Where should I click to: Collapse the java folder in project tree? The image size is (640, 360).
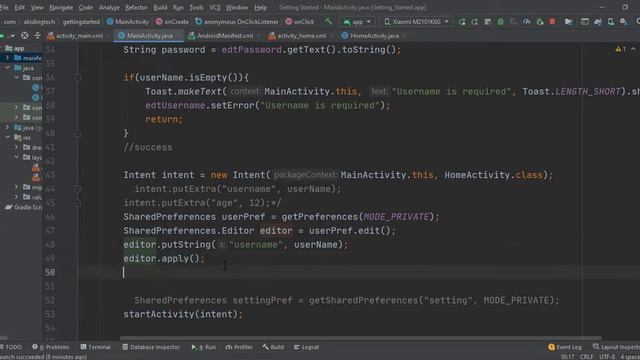[x=7, y=67]
